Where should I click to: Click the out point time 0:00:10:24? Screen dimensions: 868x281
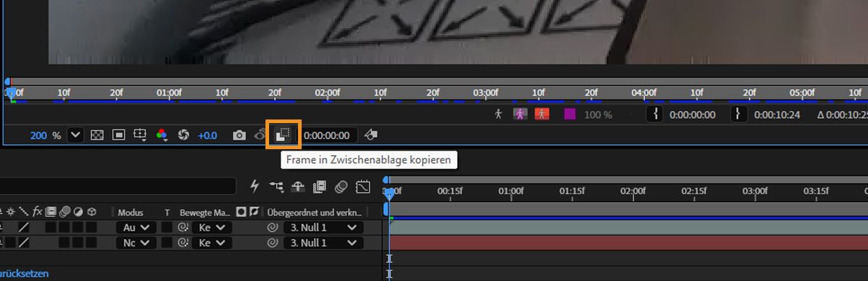(777, 114)
